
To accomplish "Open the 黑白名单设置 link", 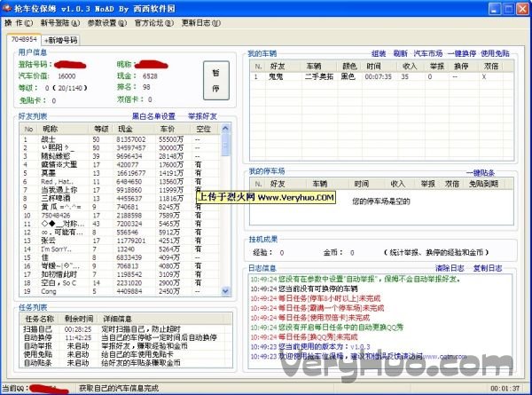I will coord(153,116).
